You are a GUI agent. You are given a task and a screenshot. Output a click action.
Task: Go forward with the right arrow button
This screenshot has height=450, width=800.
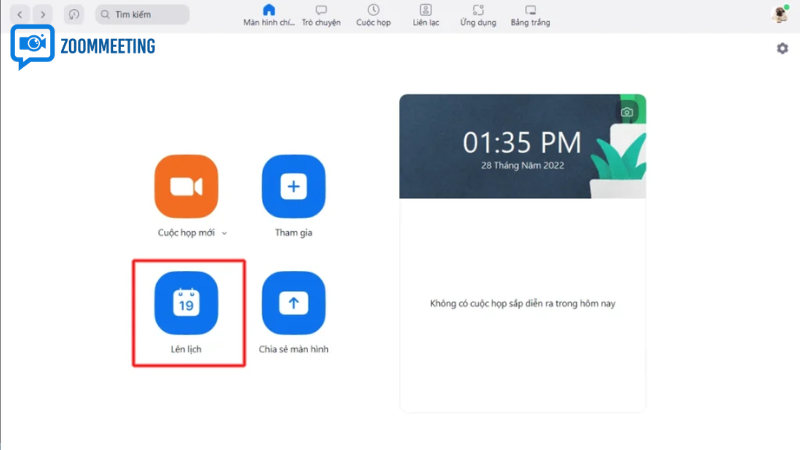[43, 14]
